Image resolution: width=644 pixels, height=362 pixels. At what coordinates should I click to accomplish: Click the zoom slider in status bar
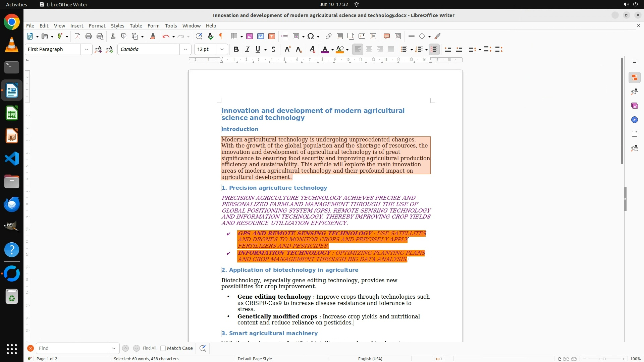click(x=604, y=359)
